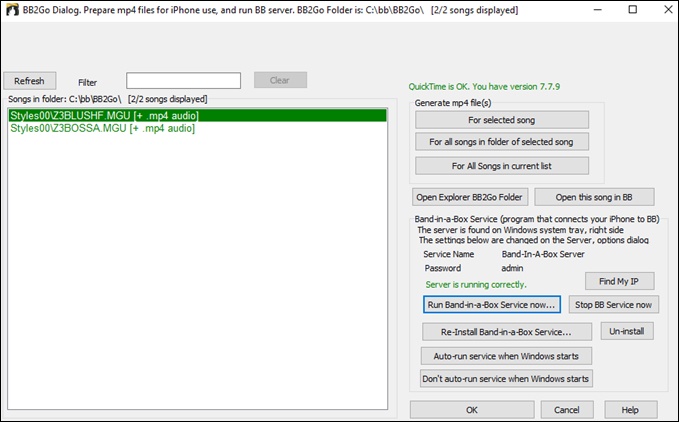The height and width of the screenshot is (422, 679).
Task: Confirm the dialog with OK
Action: pos(472,409)
